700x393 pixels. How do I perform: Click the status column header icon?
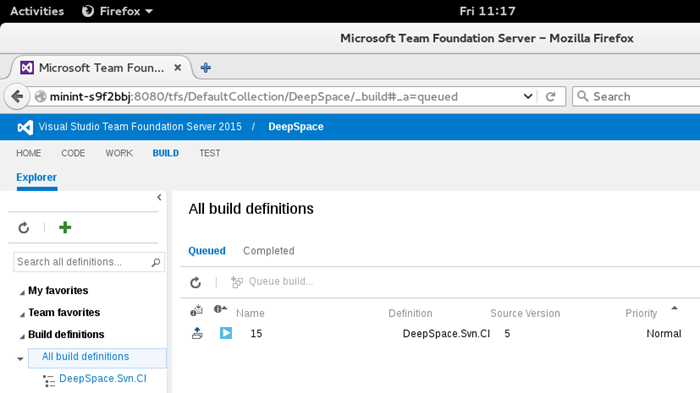220,309
